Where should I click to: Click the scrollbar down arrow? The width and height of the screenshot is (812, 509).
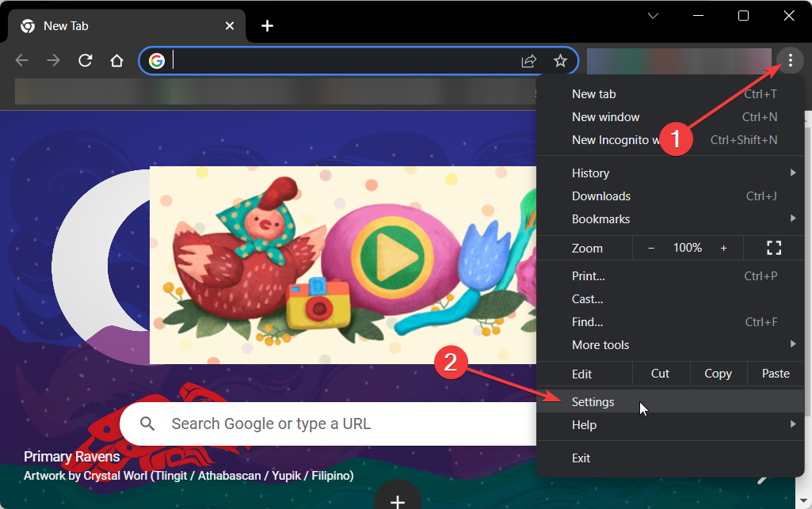pos(803,501)
